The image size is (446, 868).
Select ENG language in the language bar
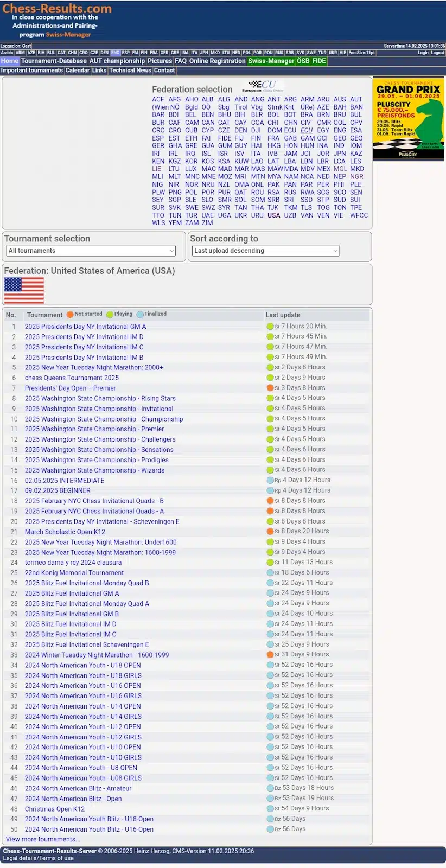pyautogui.click(x=115, y=53)
